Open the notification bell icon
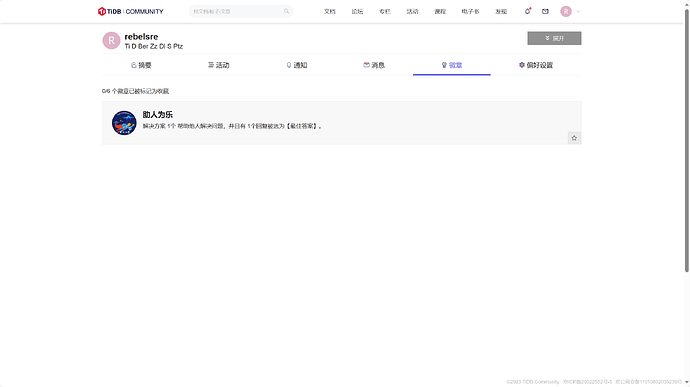 coord(527,11)
